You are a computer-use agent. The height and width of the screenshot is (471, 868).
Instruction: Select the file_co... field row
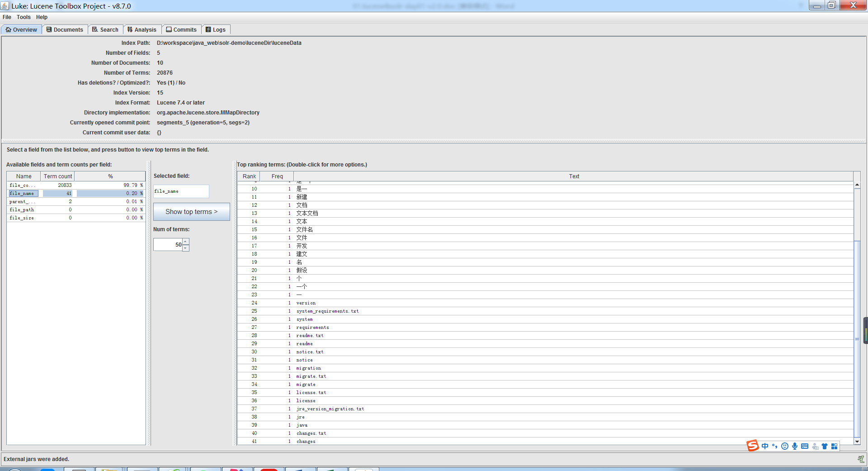[x=76, y=186]
